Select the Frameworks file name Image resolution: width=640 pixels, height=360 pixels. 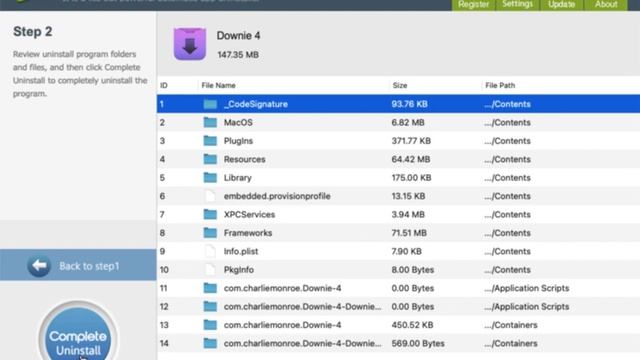(x=248, y=233)
